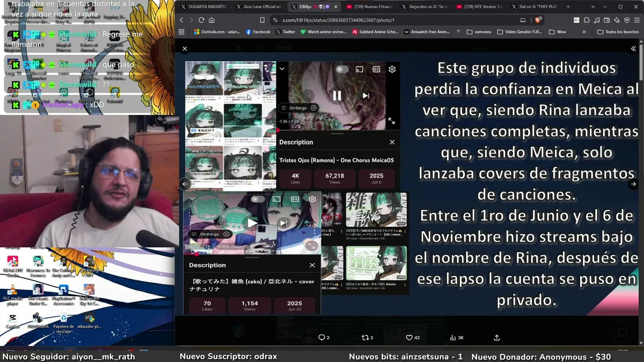Open Brave Shields panel
644x362 pixels.
point(538,20)
